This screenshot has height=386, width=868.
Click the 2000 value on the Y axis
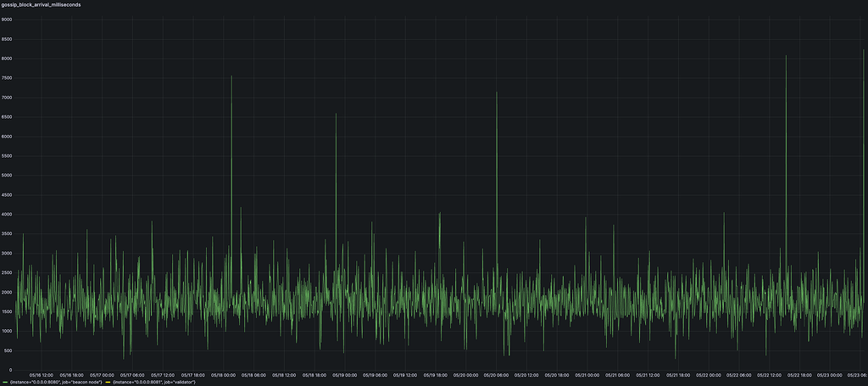(x=7, y=292)
